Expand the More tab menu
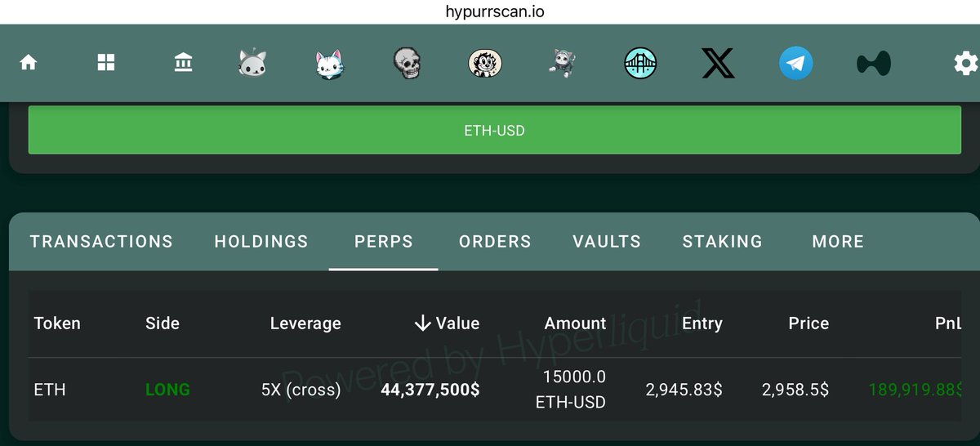Image resolution: width=980 pixels, height=446 pixels. point(838,242)
